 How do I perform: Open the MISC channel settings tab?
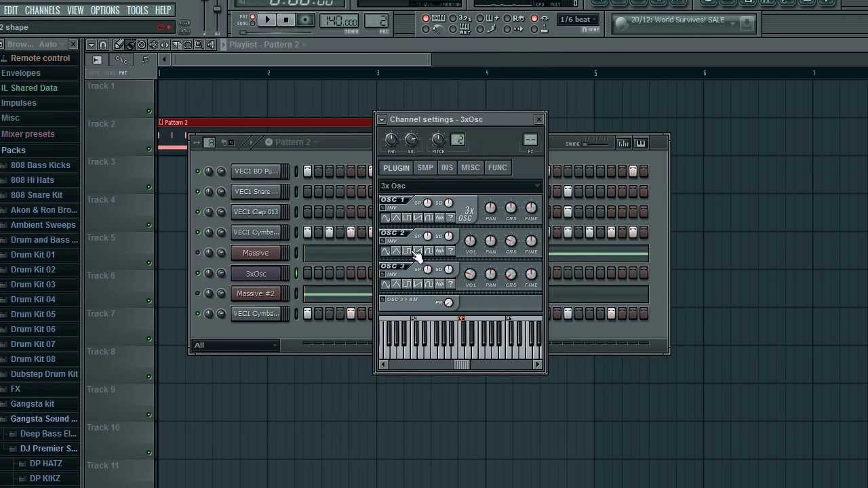pyautogui.click(x=470, y=167)
